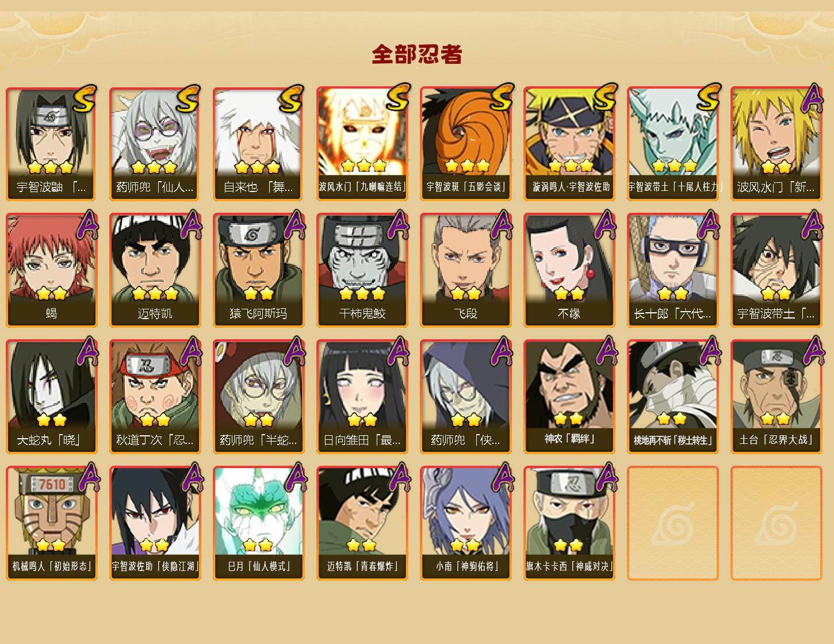Select 机械鸣人「初始形态」card
The height and width of the screenshot is (644, 834).
[51, 523]
